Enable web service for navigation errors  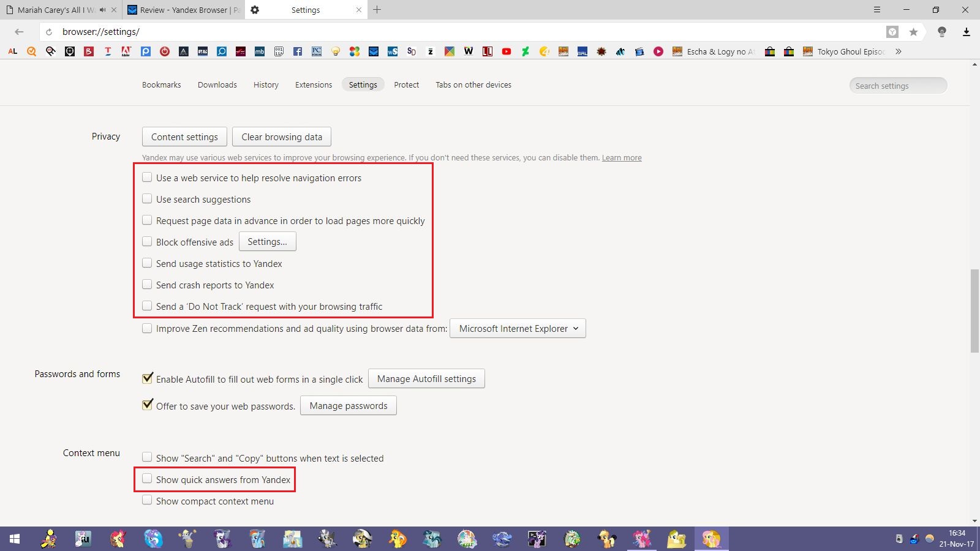(x=147, y=178)
